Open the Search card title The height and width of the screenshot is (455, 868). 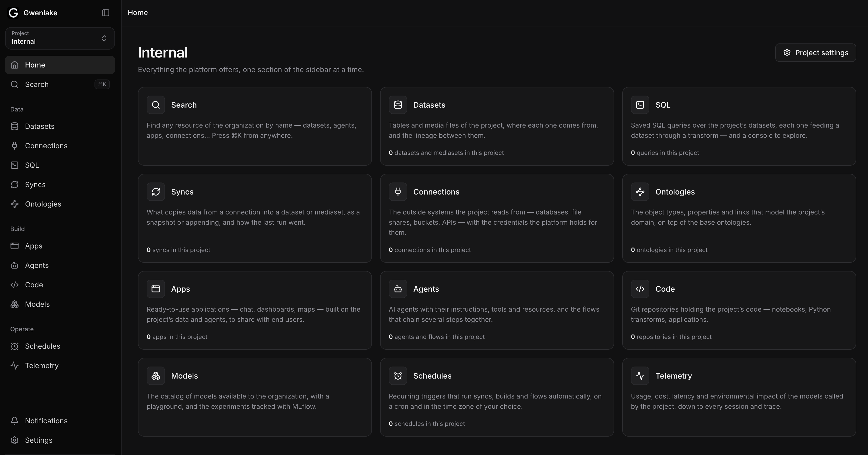pos(184,105)
